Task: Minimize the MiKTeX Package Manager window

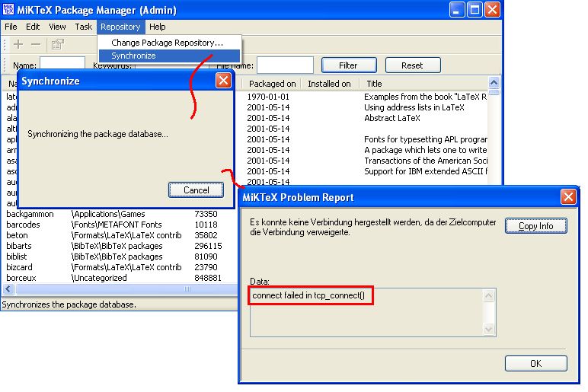Action: pos(457,9)
